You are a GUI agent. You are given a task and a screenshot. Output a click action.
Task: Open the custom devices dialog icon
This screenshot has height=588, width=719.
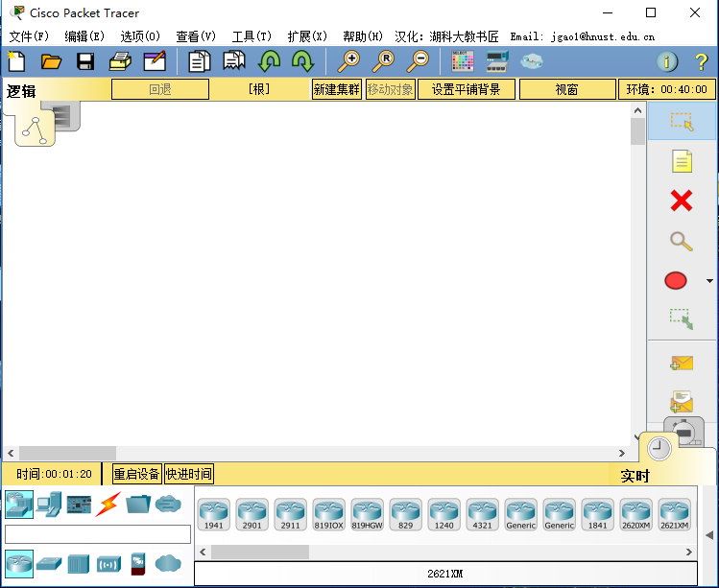pyautogui.click(x=497, y=61)
